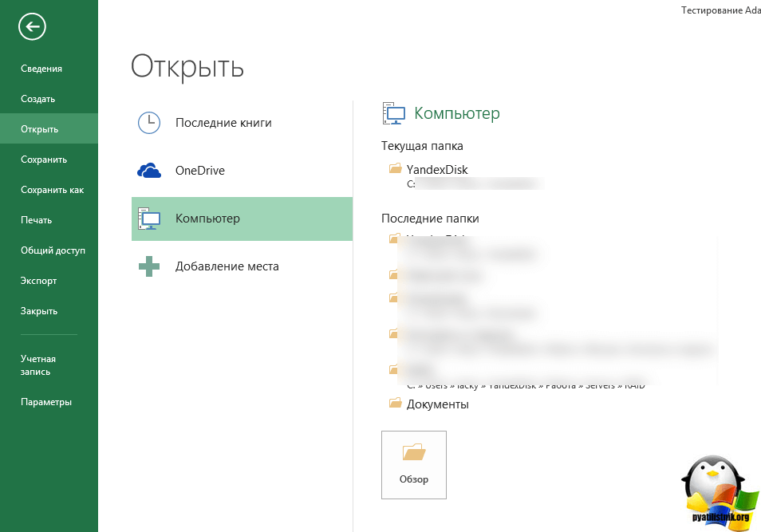Viewport: 761px width, 532px height.
Task: Open the Документы folder
Action: click(437, 404)
